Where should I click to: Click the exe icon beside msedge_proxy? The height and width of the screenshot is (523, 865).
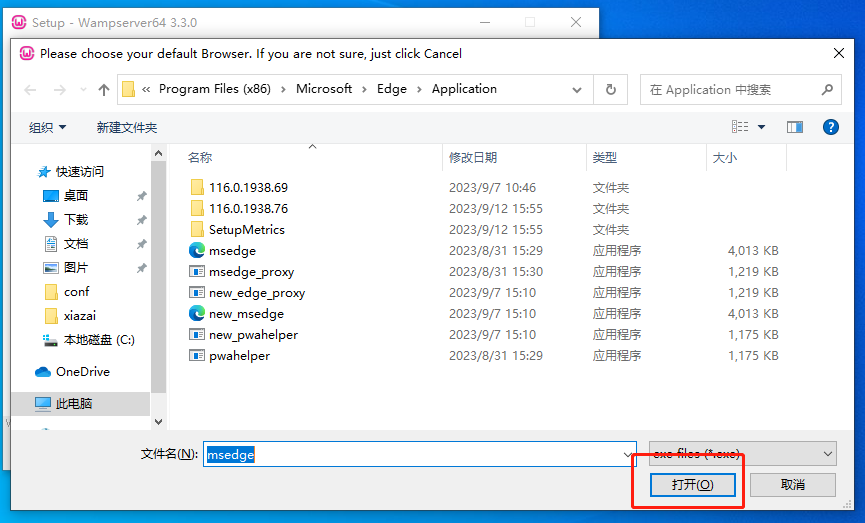click(x=196, y=271)
